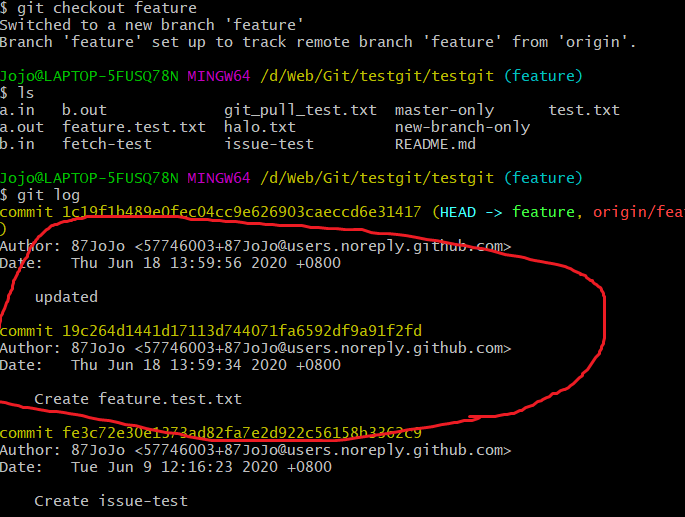Viewport: 685px width, 517px height.
Task: Click issue-test in the ls listing
Action: [269, 144]
